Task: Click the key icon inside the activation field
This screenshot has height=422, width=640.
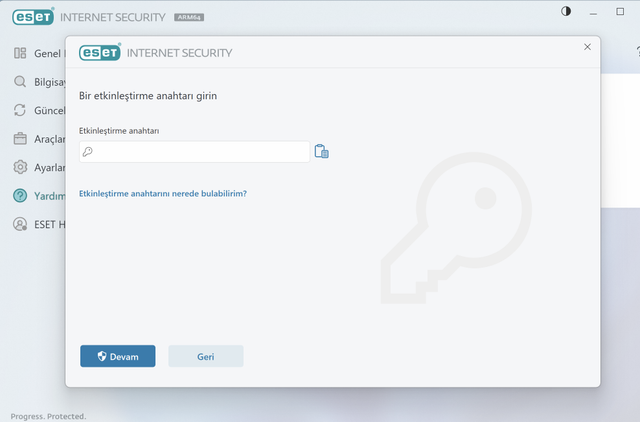Action: [x=88, y=152]
